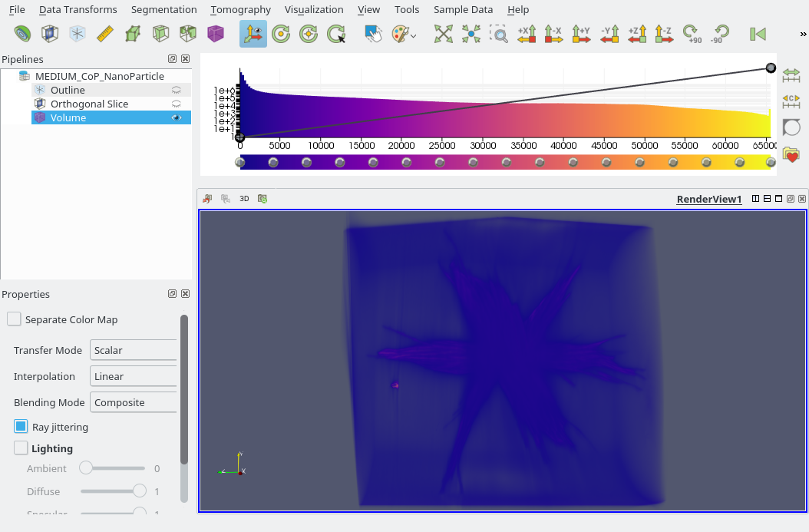Show the center of rotation icon

click(x=281, y=34)
